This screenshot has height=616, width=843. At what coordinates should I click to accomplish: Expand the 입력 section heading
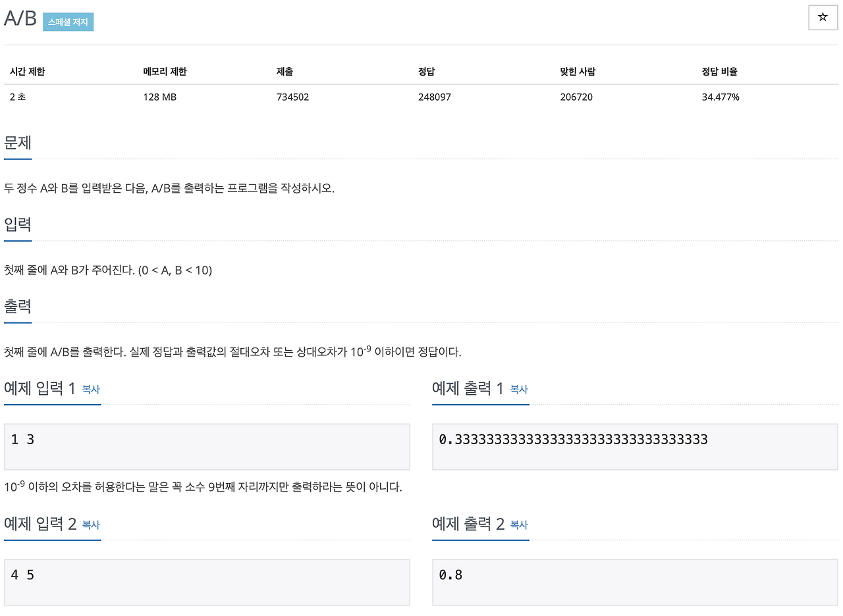(x=18, y=224)
